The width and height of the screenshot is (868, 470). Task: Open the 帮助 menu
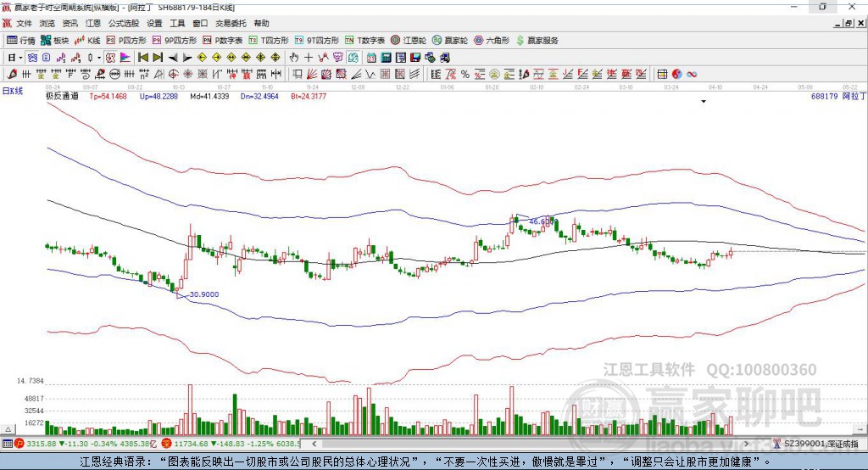(261, 23)
